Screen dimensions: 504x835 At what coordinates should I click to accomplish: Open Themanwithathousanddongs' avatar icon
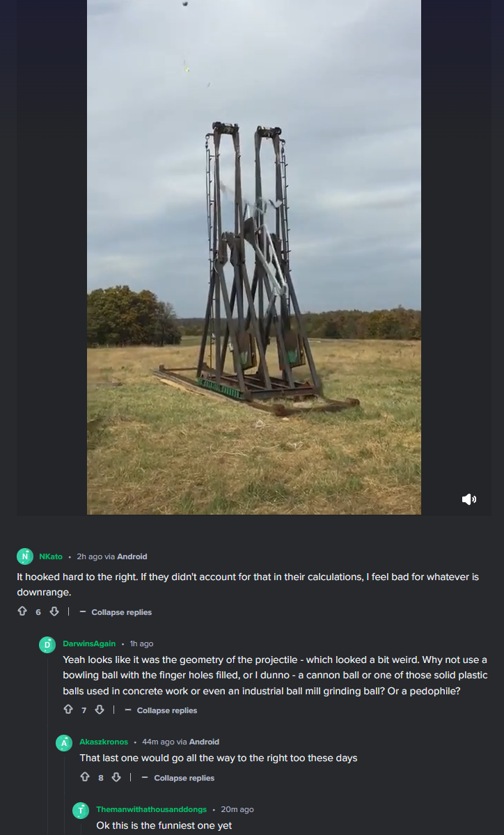tap(81, 810)
